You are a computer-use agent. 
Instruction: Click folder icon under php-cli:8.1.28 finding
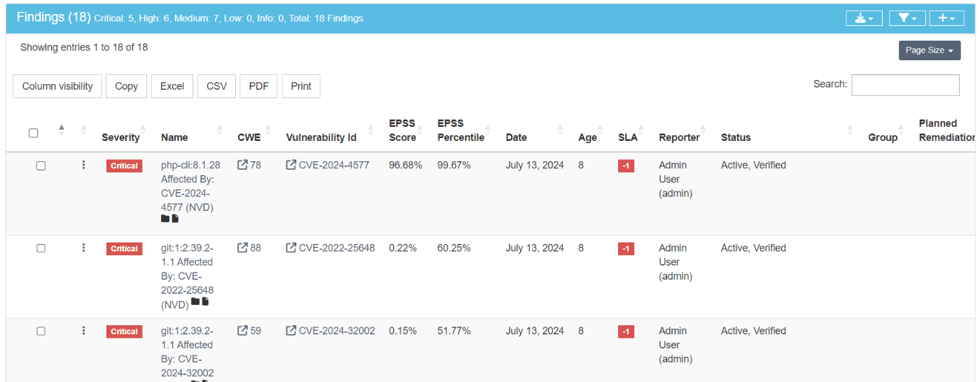point(165,219)
